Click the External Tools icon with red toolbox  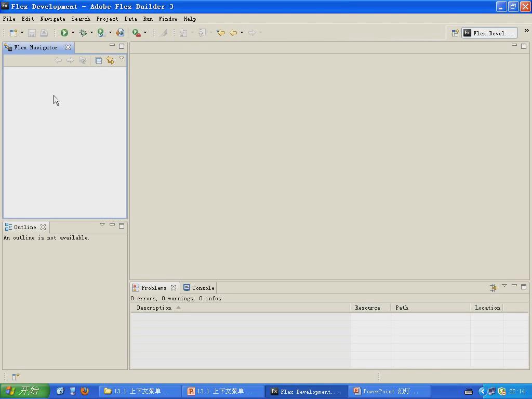[137, 33]
